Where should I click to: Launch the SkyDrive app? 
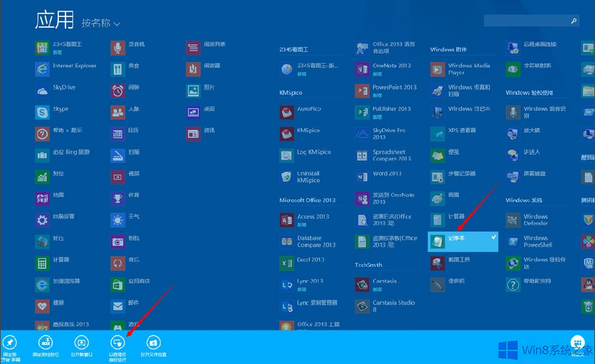pyautogui.click(x=56, y=91)
